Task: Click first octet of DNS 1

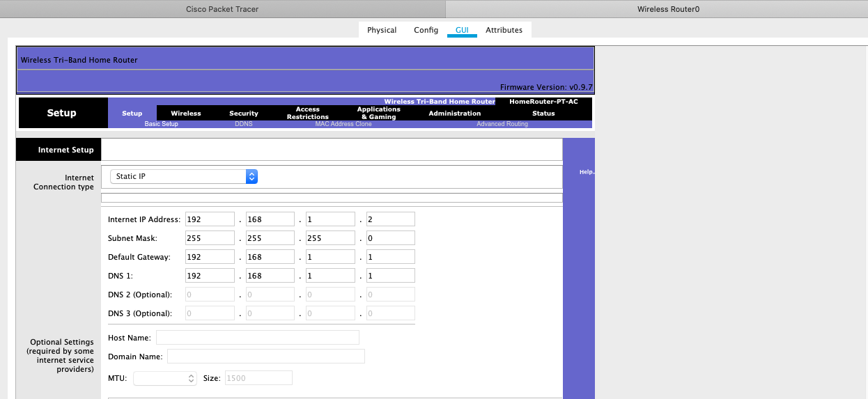Action: [x=210, y=275]
